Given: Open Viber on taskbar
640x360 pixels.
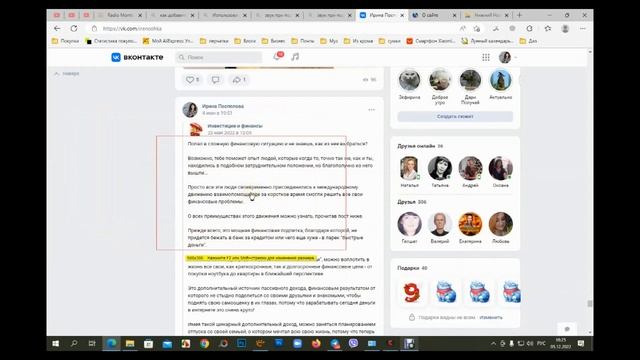Looking at the screenshot, I should pos(353,344).
